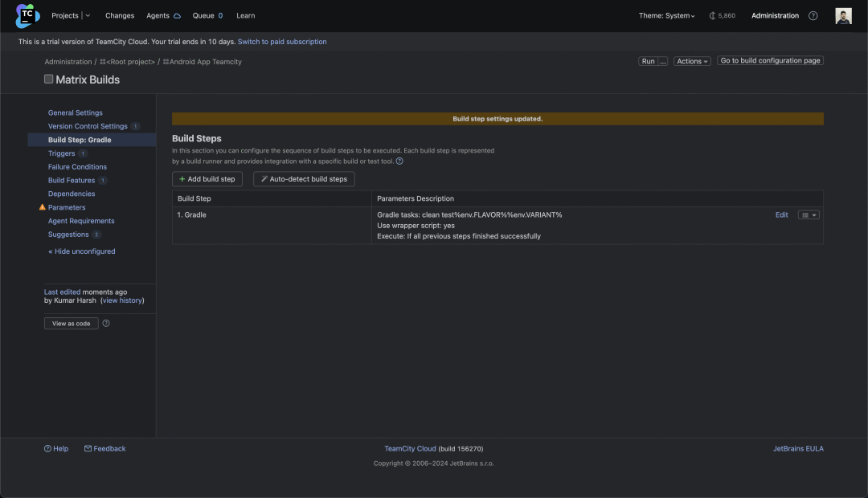Viewport: 868px width, 498px height.
Task: Click the help icon beside Build Steps description
Action: point(399,161)
